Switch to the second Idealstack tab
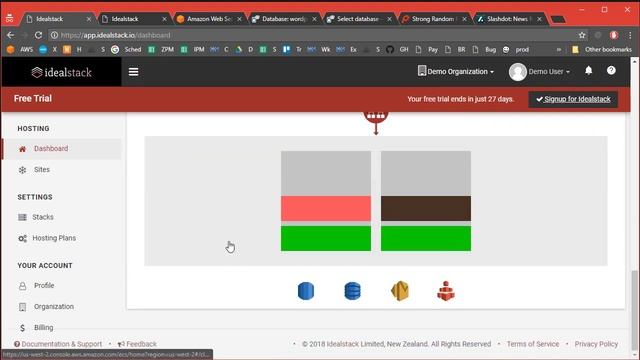640x360 pixels. click(134, 19)
